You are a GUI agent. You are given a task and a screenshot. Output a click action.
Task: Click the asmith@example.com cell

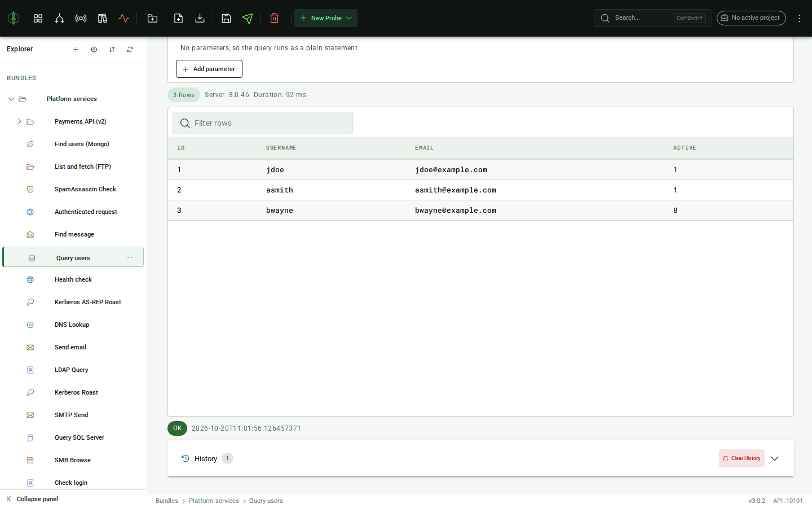point(456,190)
